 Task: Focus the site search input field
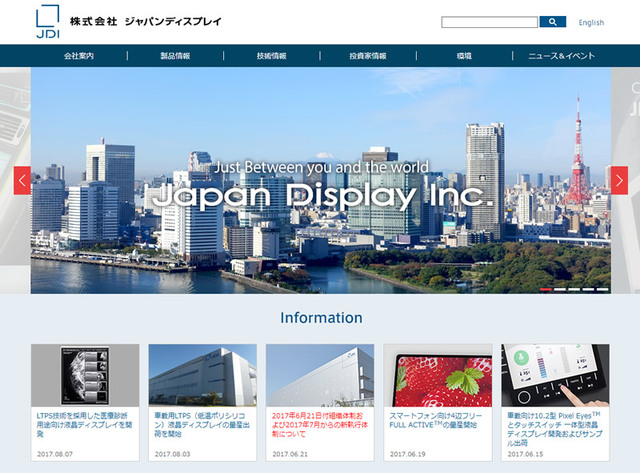(489, 22)
